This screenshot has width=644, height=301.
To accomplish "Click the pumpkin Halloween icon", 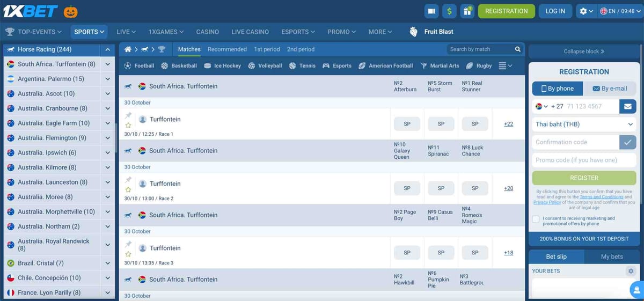I will point(70,11).
